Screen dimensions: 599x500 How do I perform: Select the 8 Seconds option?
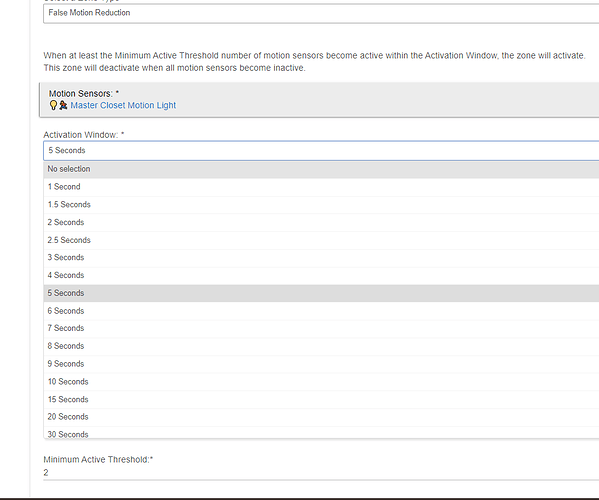coord(321,346)
